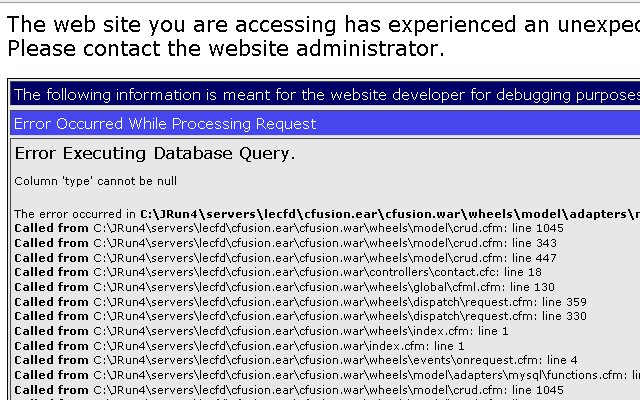Click the crud.cfm line 447 stack entry
This screenshot has height=400, width=640.
(x=285, y=258)
